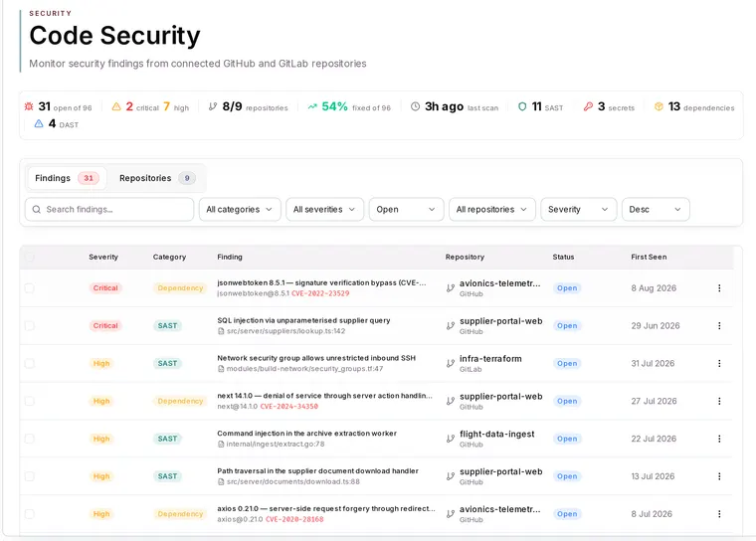Click the Dependency badge on the axios row
This screenshot has height=541, width=756.
pyautogui.click(x=180, y=513)
